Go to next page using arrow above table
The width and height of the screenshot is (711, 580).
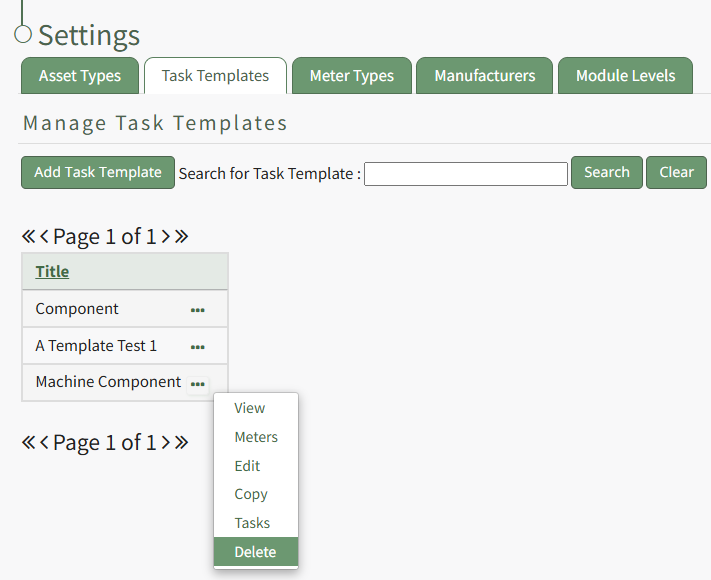[x=165, y=237]
